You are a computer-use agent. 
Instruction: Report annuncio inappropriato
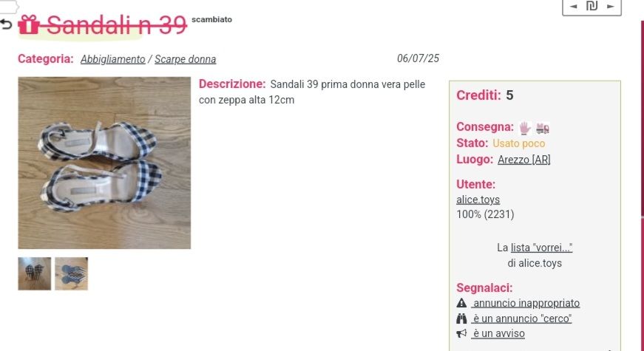[x=526, y=303]
